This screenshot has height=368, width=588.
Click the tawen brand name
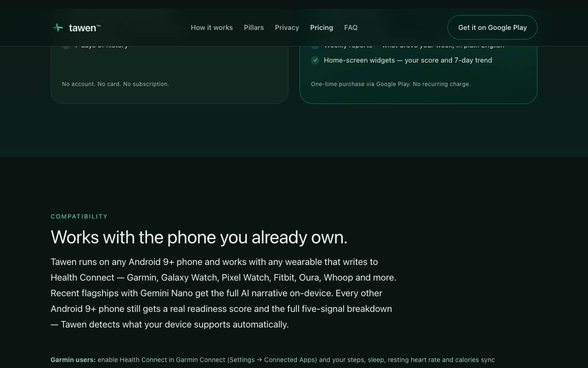point(85,28)
